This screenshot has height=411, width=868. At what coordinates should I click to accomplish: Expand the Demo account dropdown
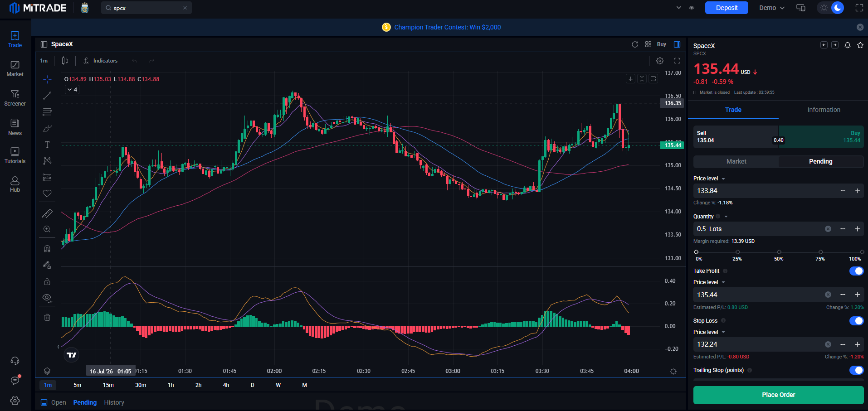[772, 8]
